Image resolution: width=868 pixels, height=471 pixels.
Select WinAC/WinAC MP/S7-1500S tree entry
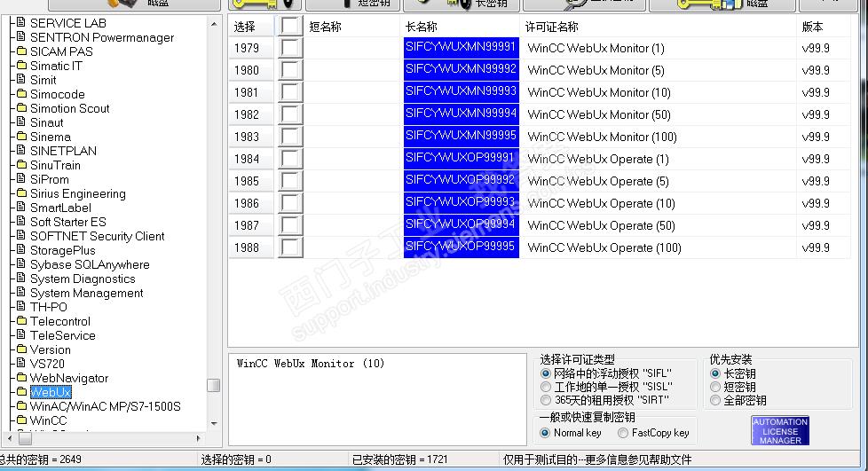click(x=106, y=406)
